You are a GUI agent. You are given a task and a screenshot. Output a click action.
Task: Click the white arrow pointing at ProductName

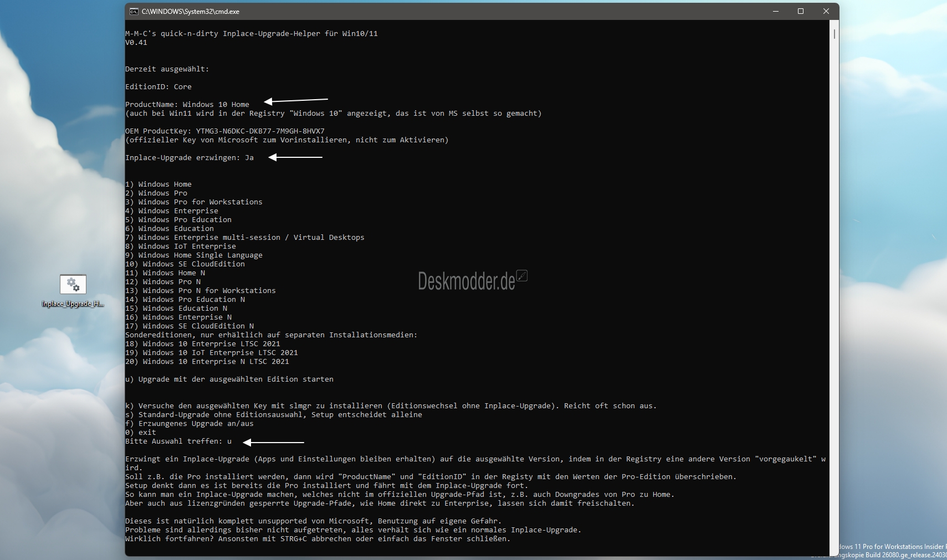tap(296, 101)
